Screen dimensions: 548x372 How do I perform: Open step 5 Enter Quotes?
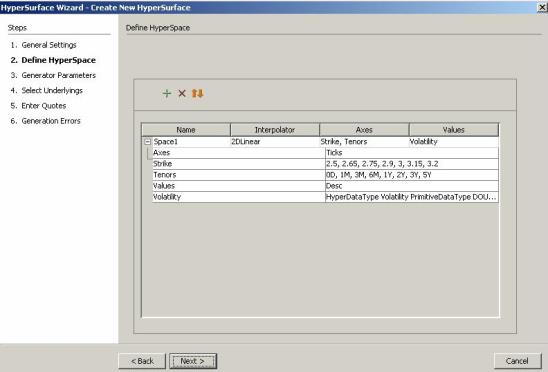(38, 106)
